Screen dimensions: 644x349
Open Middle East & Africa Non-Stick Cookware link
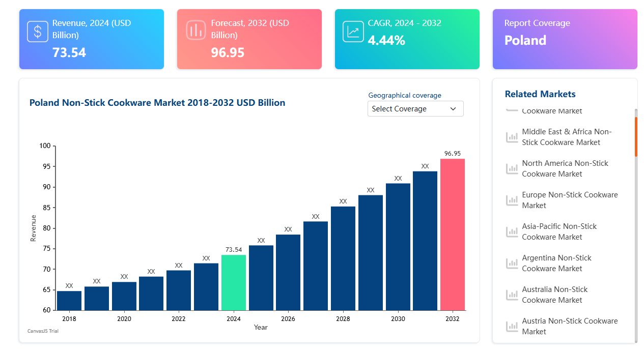coord(566,137)
